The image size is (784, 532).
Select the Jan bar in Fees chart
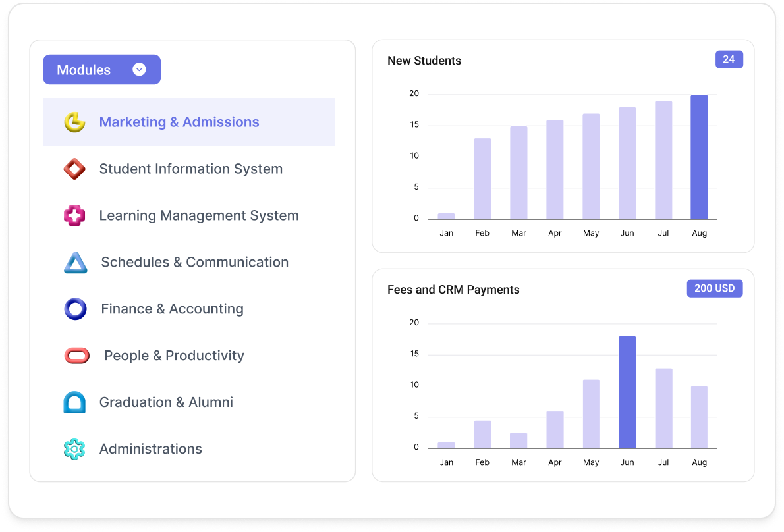[447, 445]
